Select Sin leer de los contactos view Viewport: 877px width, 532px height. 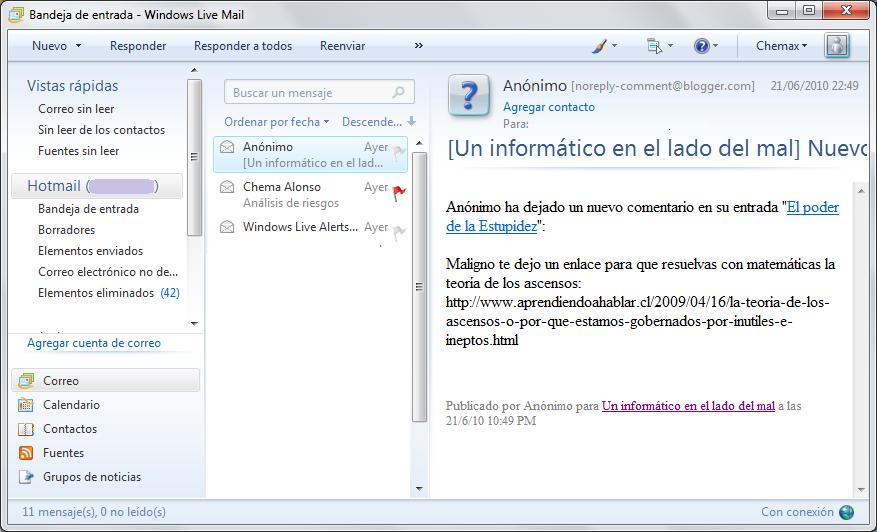click(101, 130)
